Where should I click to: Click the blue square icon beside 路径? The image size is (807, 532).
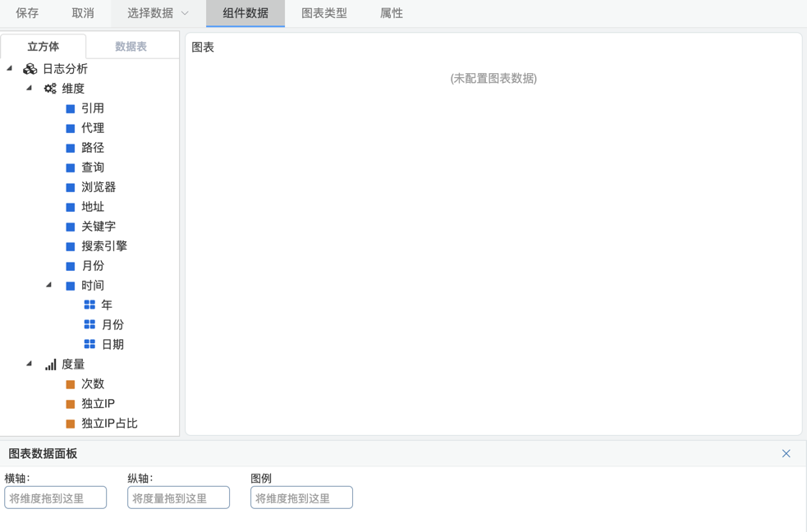[x=71, y=148]
